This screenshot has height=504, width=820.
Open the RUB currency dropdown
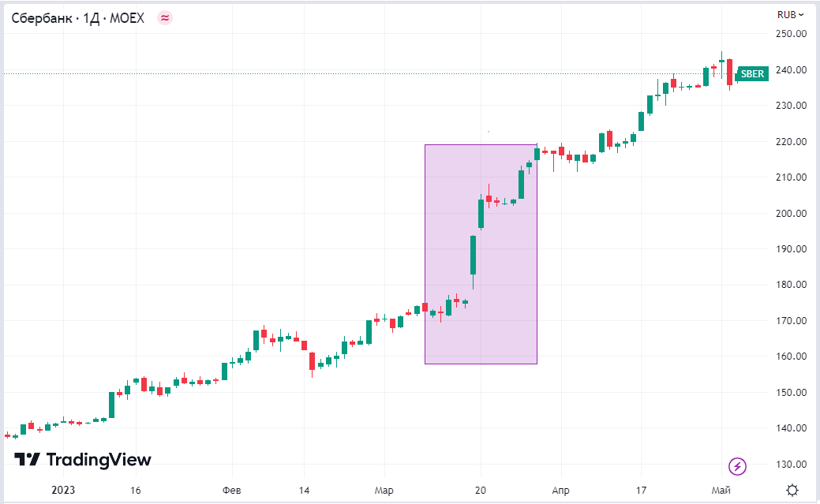coord(790,14)
